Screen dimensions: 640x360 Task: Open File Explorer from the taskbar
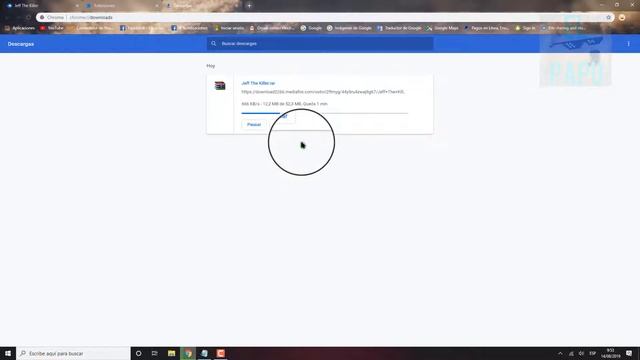[171, 353]
